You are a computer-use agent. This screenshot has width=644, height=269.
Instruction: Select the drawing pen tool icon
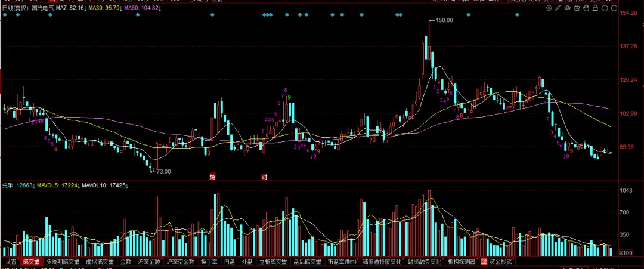pyautogui.click(x=558, y=8)
